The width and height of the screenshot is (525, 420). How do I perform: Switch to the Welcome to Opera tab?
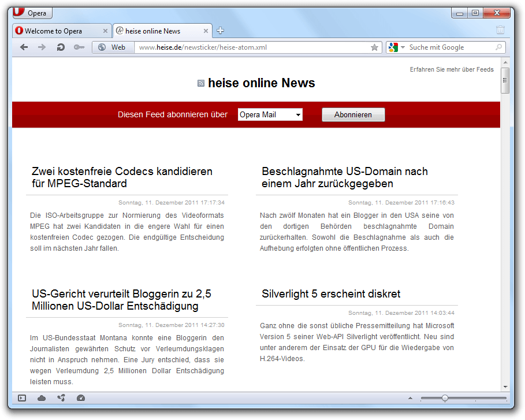click(62, 31)
